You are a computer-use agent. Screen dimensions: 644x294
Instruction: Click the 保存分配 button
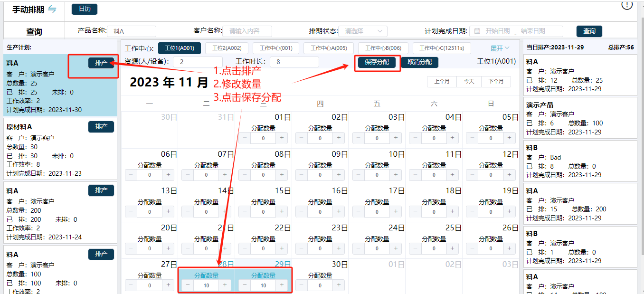(x=377, y=62)
